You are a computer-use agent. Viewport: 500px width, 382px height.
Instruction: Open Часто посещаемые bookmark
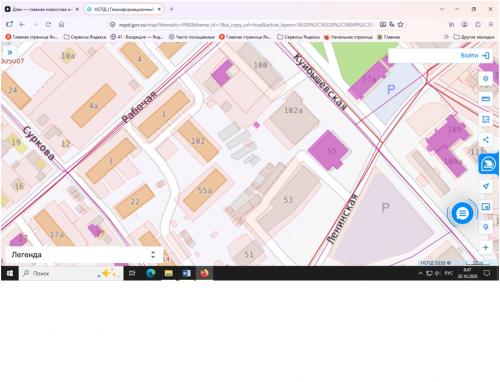pos(192,37)
